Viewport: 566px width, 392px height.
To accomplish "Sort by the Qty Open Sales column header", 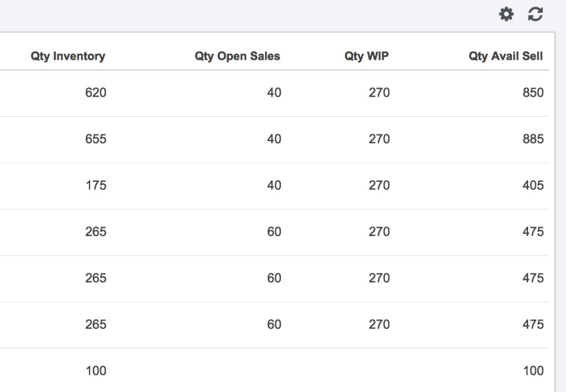I will pyautogui.click(x=237, y=55).
